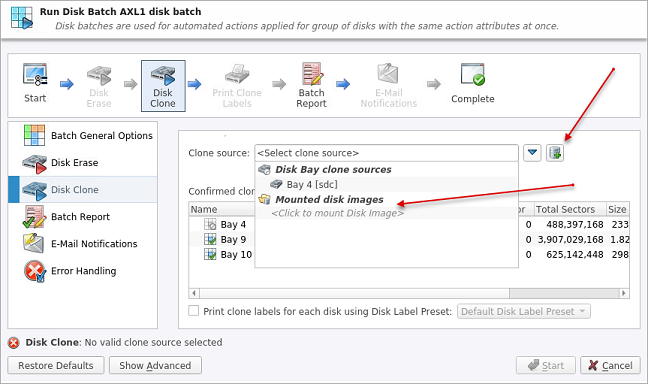
Task: Click the horizontal scrollbar of the disk table
Action: click(x=409, y=293)
